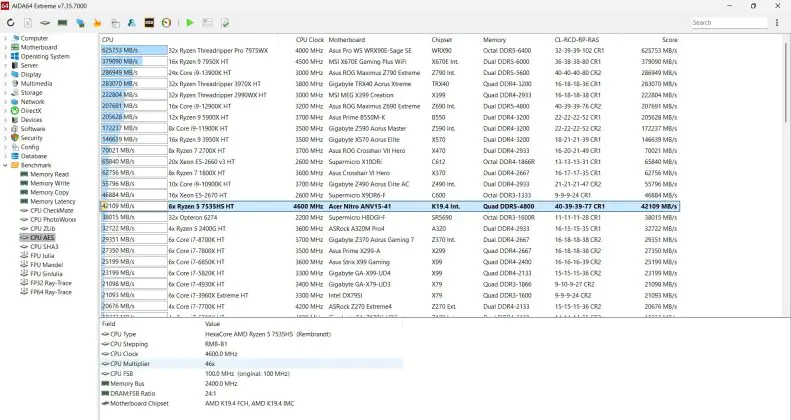This screenshot has width=791, height=420.
Task: Select Memory Latency benchmark
Action: (52, 201)
